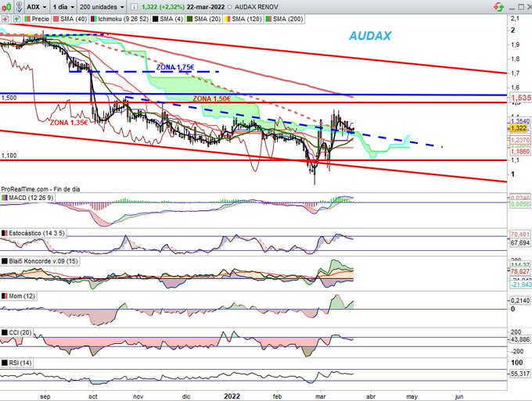Viewport: 532px width, 401px height.
Task: Click the 1,500 horizontal line label
Action: pos(9,98)
